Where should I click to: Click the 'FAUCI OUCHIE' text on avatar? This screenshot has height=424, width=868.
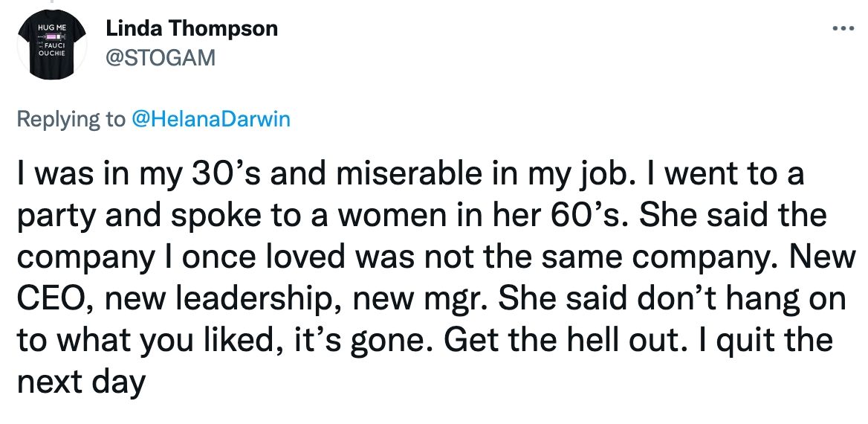tap(54, 49)
